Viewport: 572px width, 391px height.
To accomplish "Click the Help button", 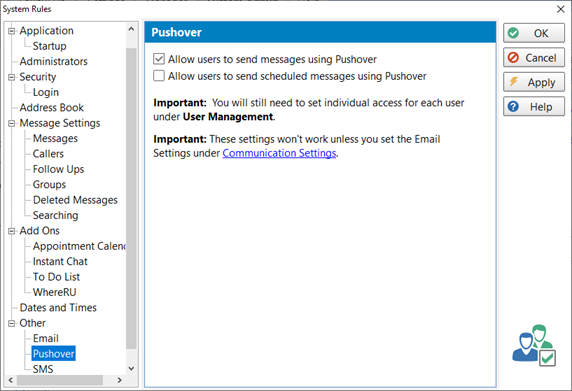I will click(x=534, y=107).
